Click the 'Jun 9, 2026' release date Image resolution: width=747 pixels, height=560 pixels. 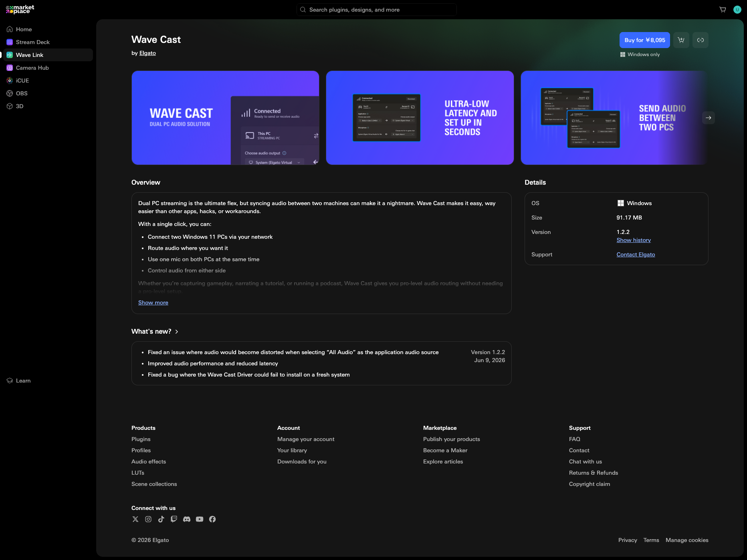pyautogui.click(x=489, y=360)
